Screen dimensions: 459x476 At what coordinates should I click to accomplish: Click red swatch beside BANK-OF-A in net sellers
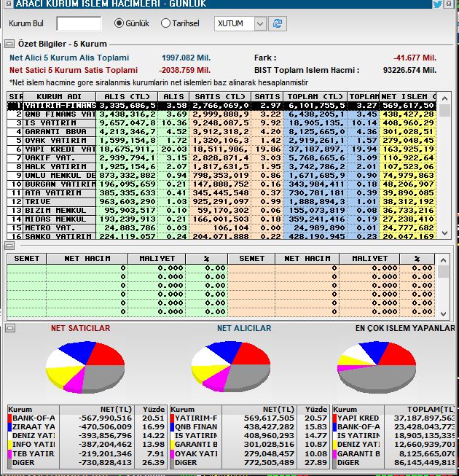(9, 418)
